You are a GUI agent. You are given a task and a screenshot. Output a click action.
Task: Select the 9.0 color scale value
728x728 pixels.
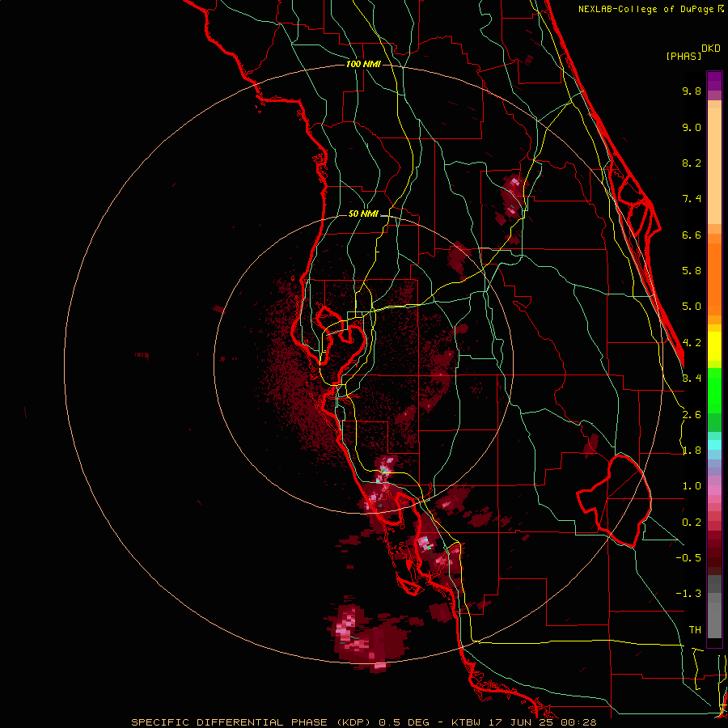[692, 127]
